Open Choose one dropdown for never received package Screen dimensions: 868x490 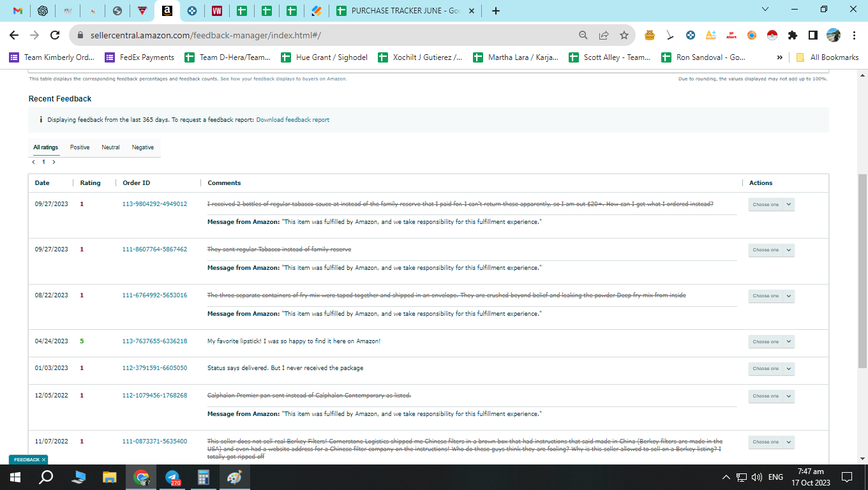pyautogui.click(x=771, y=369)
